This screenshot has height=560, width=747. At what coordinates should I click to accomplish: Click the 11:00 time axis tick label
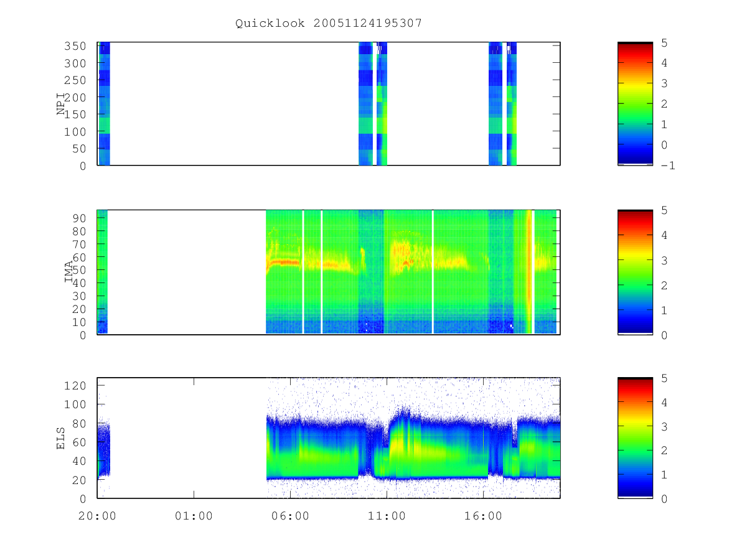387,516
